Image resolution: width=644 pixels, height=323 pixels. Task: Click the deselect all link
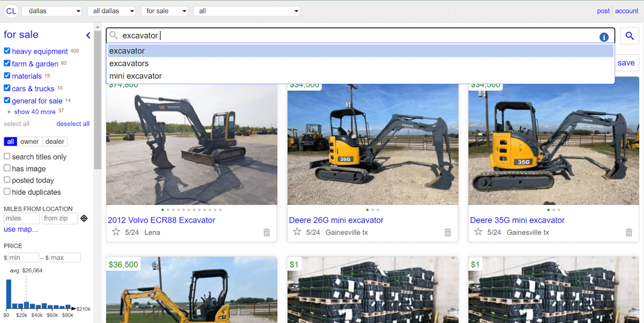73,123
